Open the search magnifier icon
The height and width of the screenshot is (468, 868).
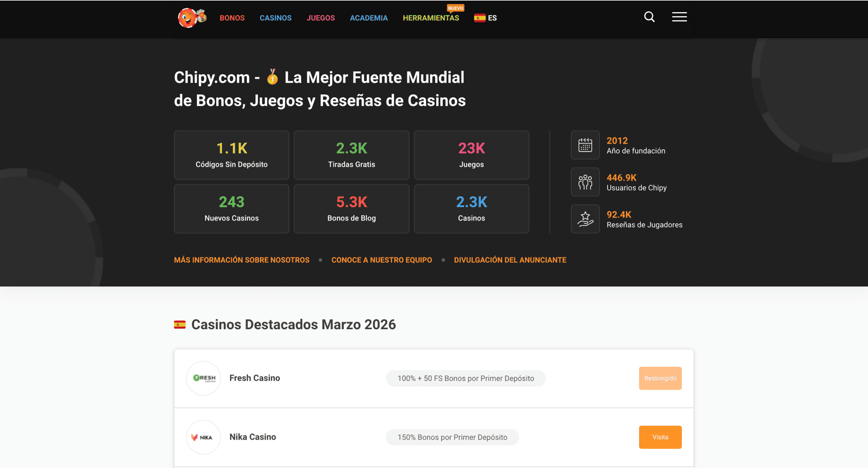[x=649, y=17]
